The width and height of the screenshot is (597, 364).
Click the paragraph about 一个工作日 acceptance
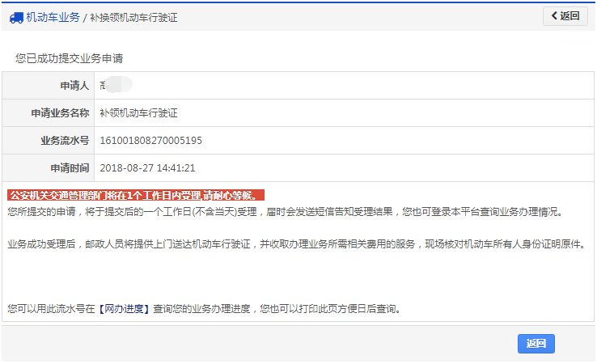(286, 212)
